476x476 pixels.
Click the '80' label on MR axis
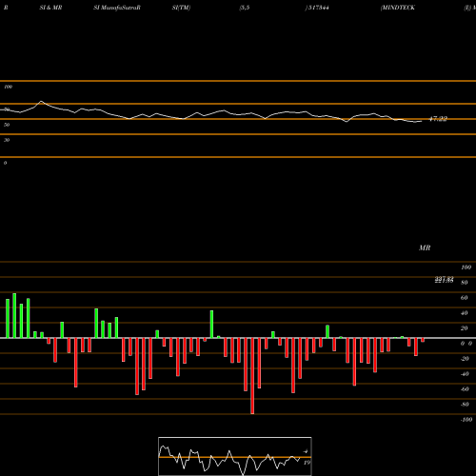[465, 283]
